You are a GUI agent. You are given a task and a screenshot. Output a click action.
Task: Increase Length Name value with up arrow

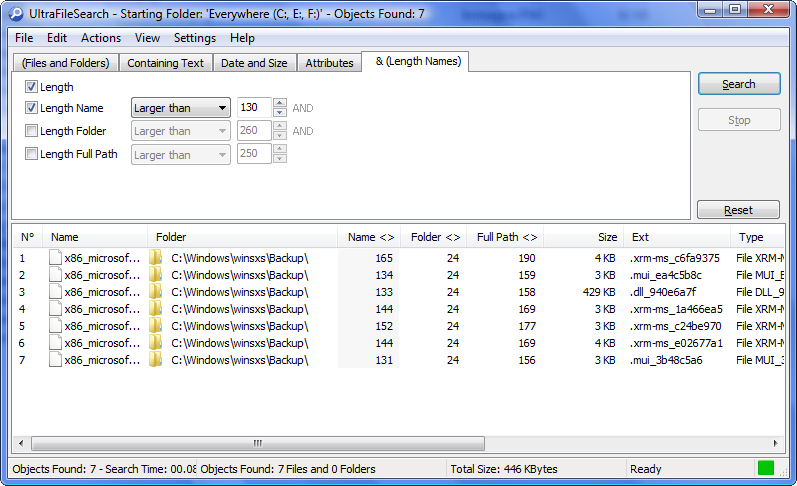[x=280, y=103]
